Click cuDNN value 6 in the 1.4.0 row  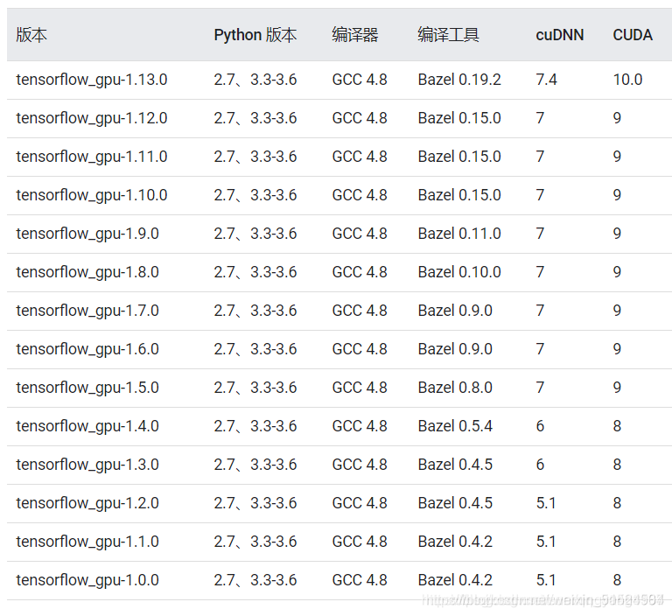click(540, 426)
